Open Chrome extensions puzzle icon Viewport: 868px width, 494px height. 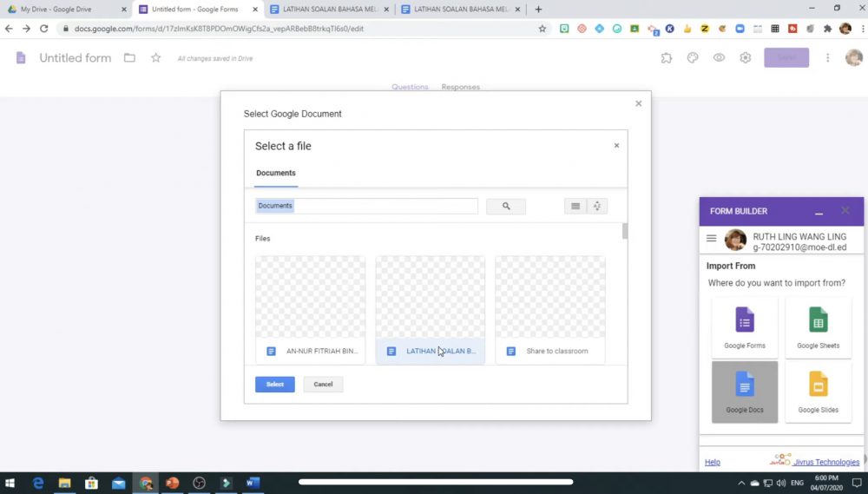pos(827,29)
